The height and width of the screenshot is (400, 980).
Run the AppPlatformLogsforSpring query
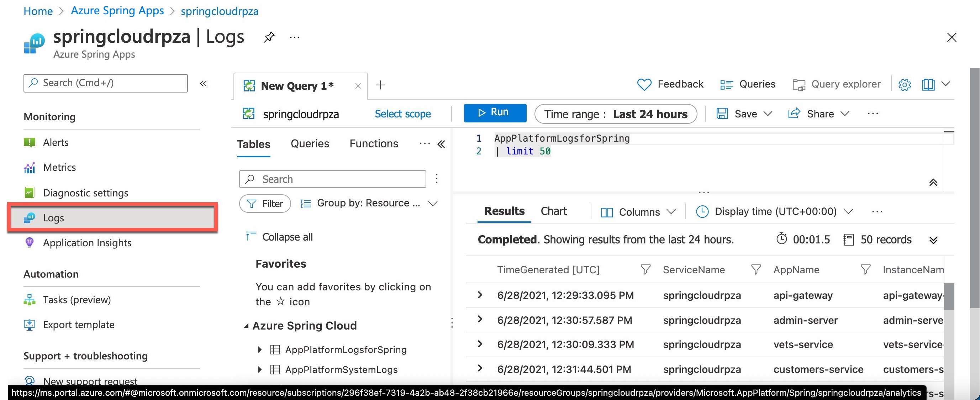495,112
